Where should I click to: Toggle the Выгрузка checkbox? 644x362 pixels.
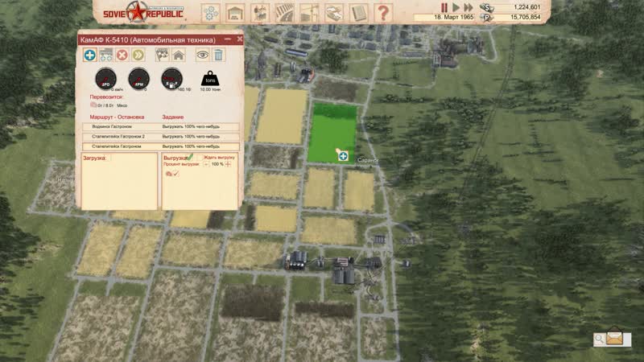190,157
